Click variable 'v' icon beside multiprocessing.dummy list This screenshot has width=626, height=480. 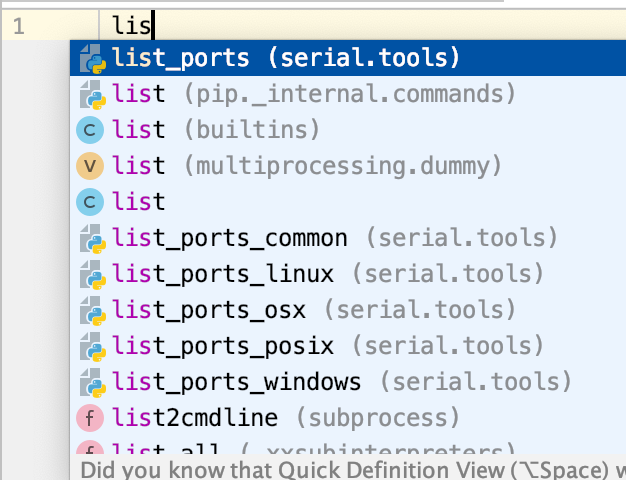point(90,166)
